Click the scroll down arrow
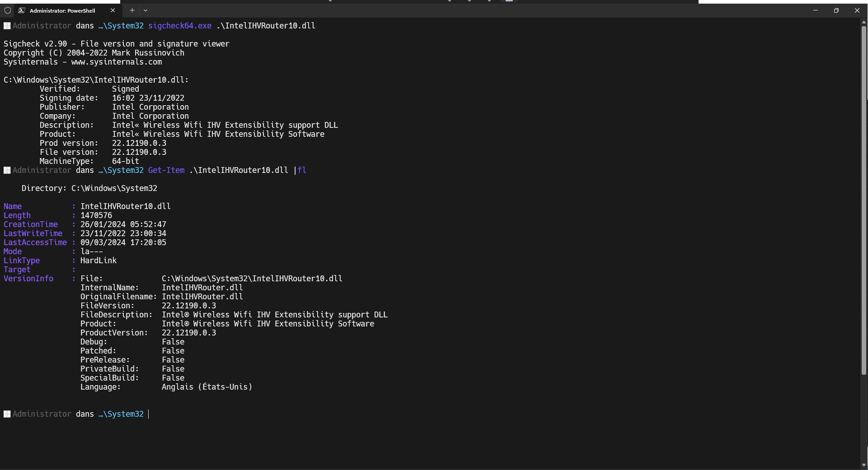 coord(864,465)
